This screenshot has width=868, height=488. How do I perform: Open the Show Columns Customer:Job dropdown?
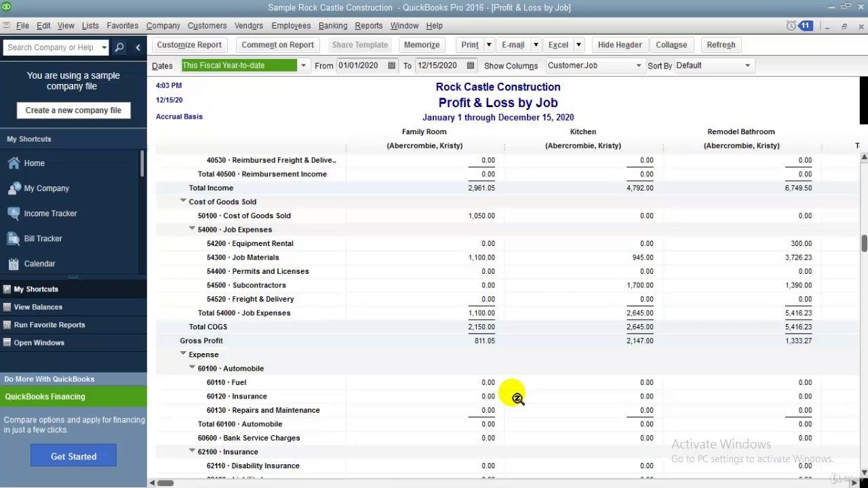coord(638,66)
